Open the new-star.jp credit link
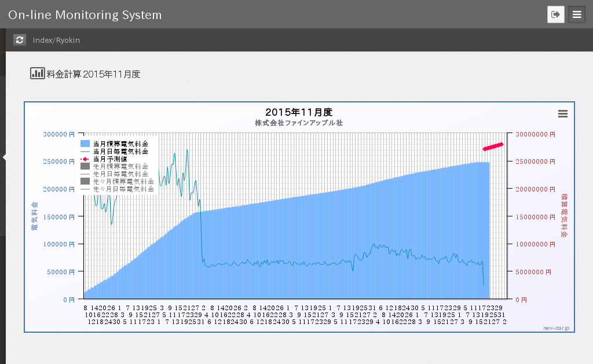Viewport: 593px width, 364px height. (556, 328)
